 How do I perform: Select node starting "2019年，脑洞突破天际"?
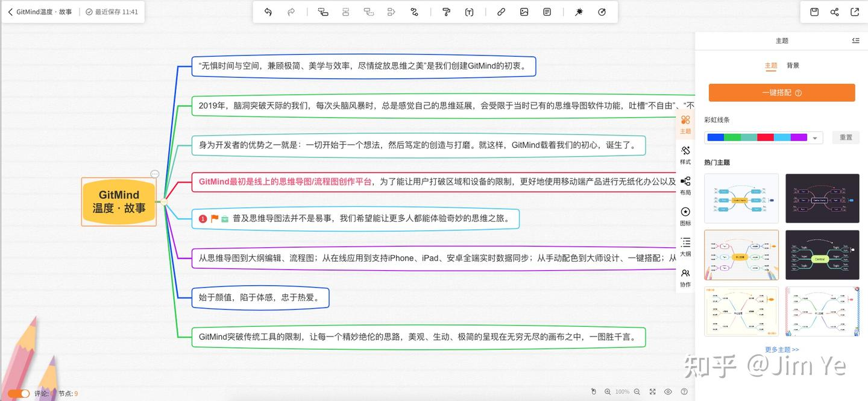443,106
